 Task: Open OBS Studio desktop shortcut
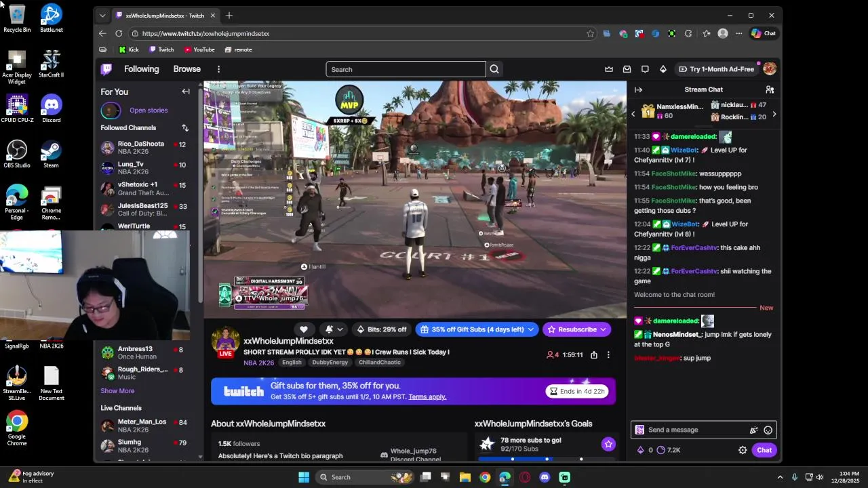coord(17,154)
